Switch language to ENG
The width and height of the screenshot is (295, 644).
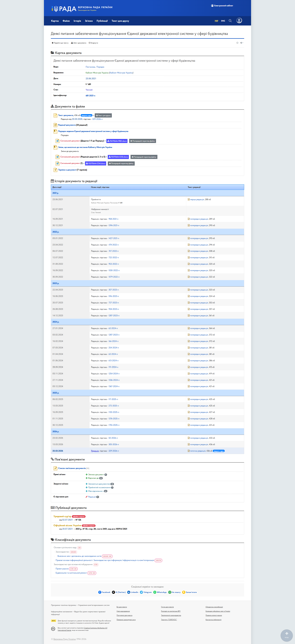point(223,21)
